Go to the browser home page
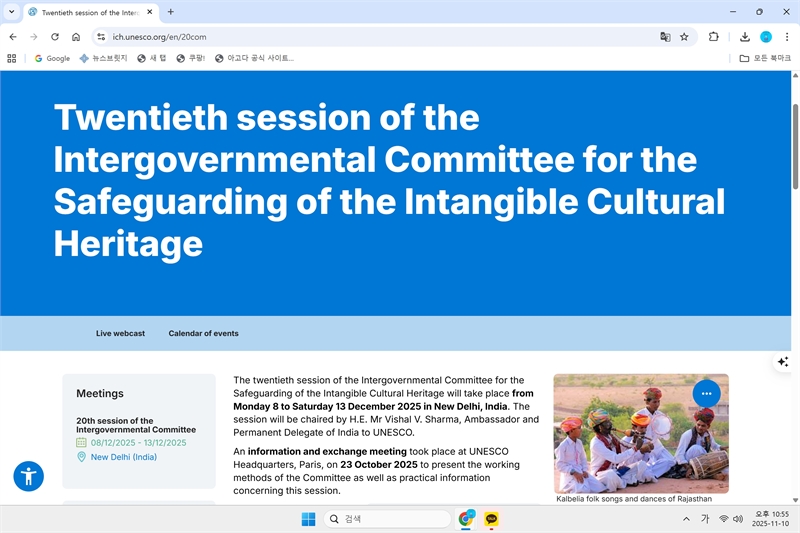Viewport: 800px width, 533px height. (x=76, y=37)
